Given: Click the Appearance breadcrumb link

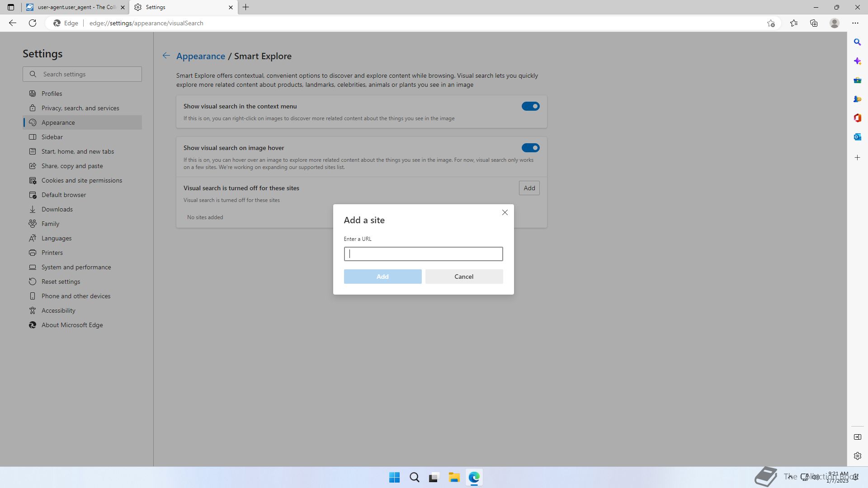Looking at the screenshot, I should coord(200,56).
